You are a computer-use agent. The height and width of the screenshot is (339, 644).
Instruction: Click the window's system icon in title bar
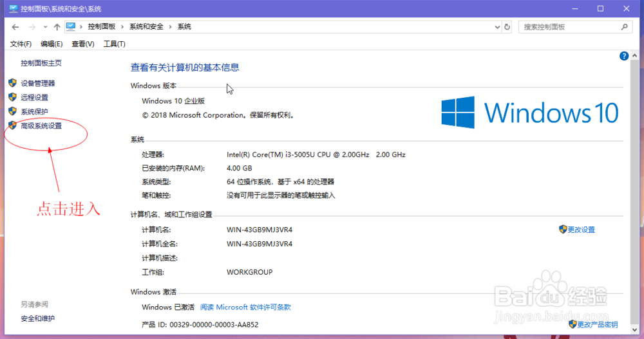point(14,8)
